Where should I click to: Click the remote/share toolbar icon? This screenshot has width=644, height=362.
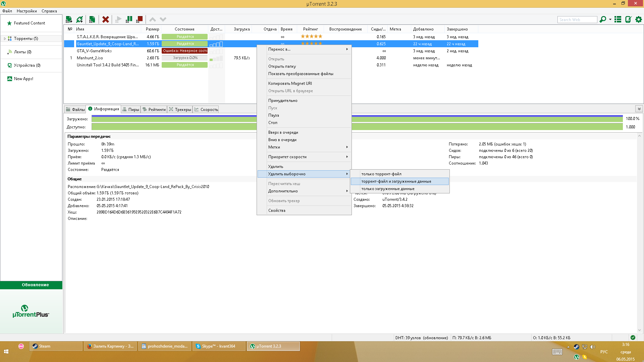click(x=628, y=19)
